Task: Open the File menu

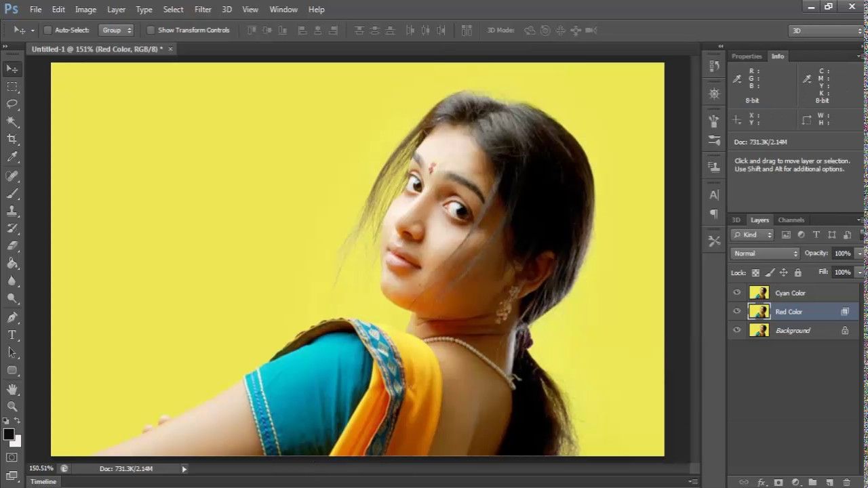Action: 36,9
